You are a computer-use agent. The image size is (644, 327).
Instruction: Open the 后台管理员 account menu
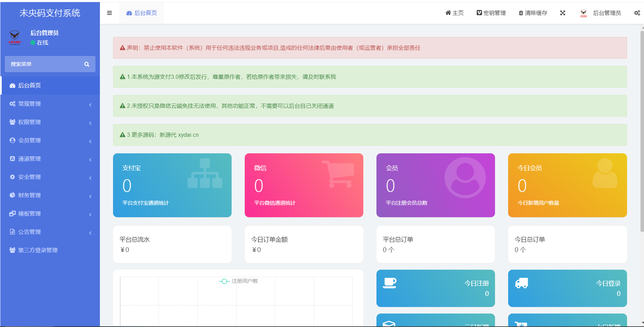[x=607, y=13]
